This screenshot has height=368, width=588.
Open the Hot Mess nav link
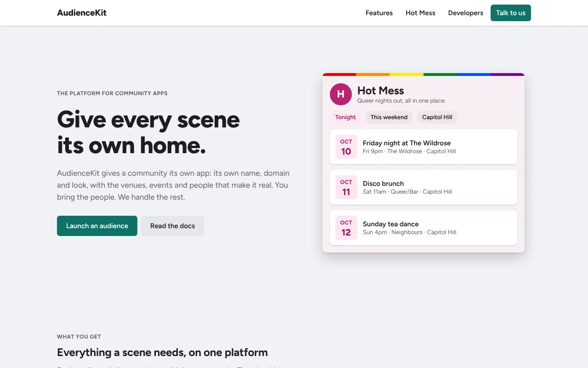click(x=420, y=13)
